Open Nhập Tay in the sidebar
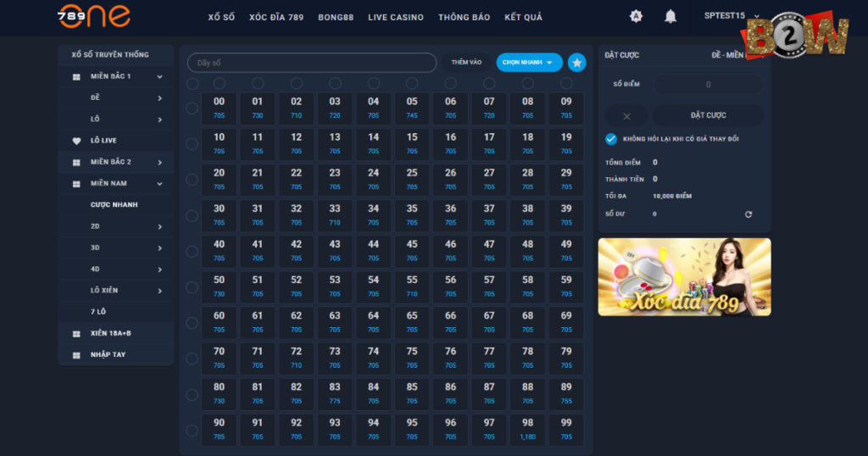This screenshot has width=868, height=456. click(108, 355)
